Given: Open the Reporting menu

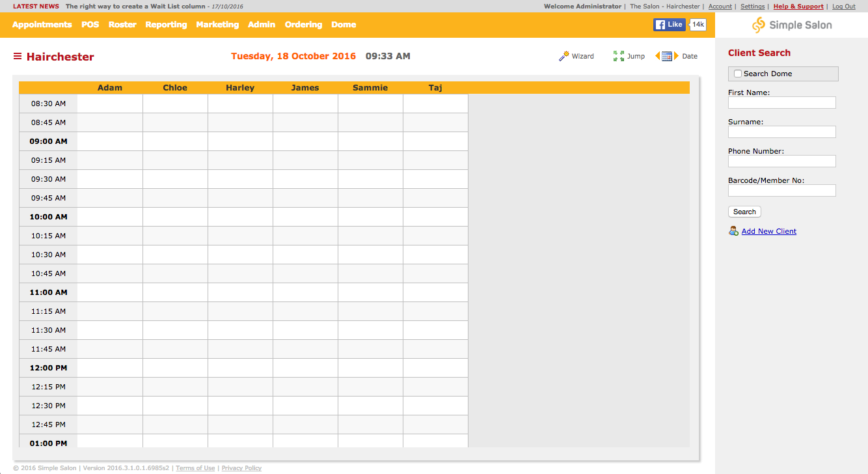Looking at the screenshot, I should tap(166, 25).
